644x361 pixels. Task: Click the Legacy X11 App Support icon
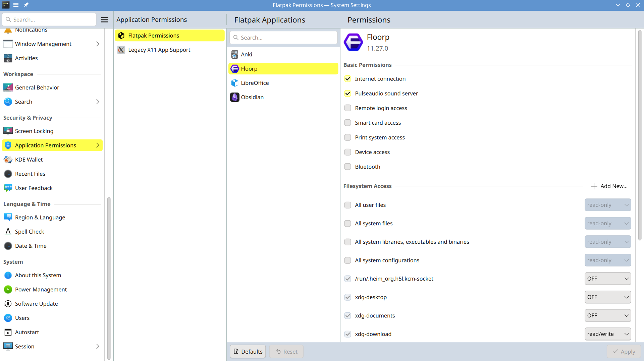[121, 50]
